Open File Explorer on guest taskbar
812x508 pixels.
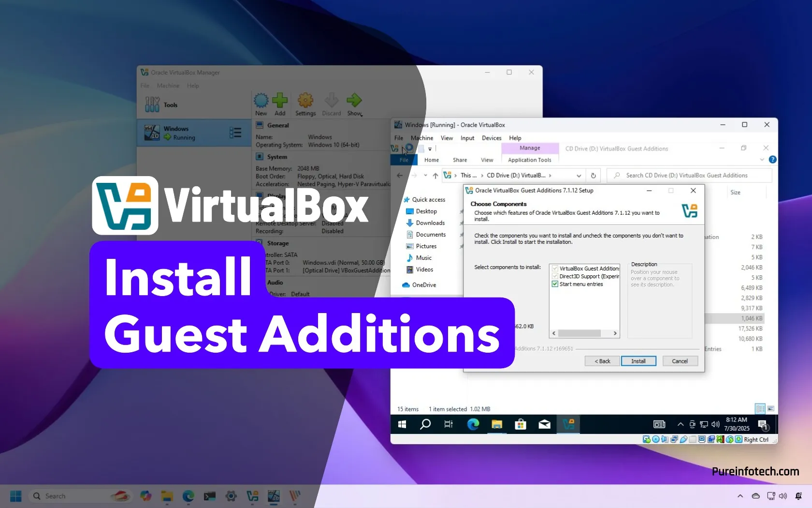(x=497, y=424)
